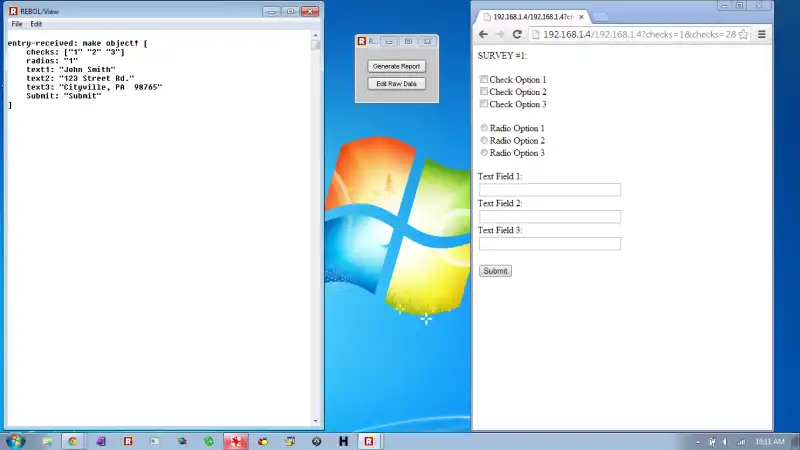
Task: Select Radio Option 3
Action: click(x=484, y=152)
